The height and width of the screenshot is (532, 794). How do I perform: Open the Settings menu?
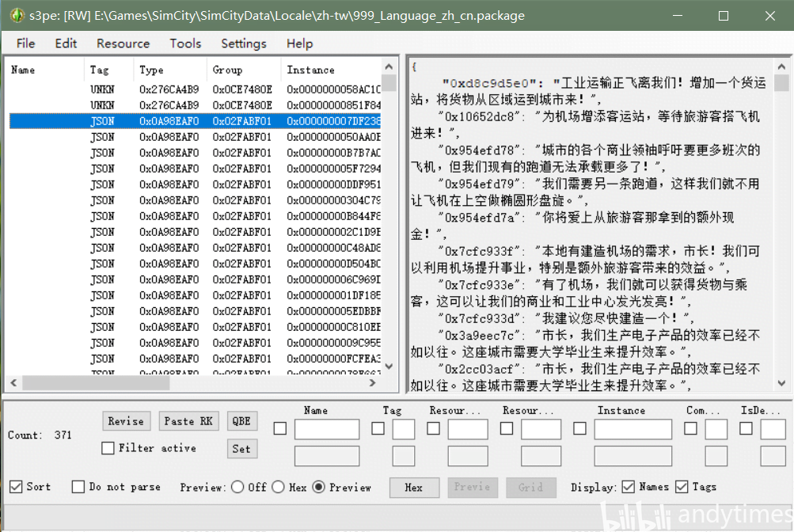pyautogui.click(x=244, y=44)
